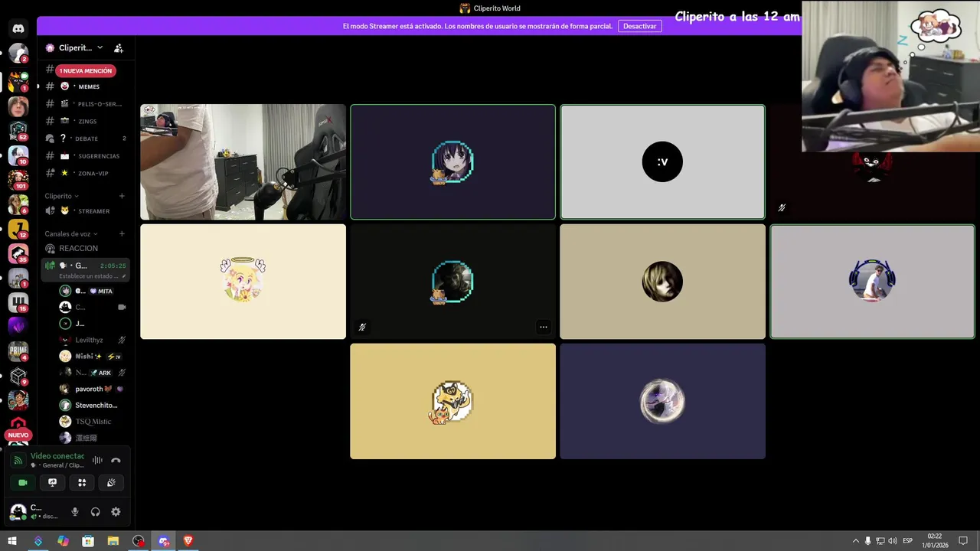This screenshot has width=980, height=551.
Task: Add a channel to the Cliperito category
Action: click(x=122, y=196)
